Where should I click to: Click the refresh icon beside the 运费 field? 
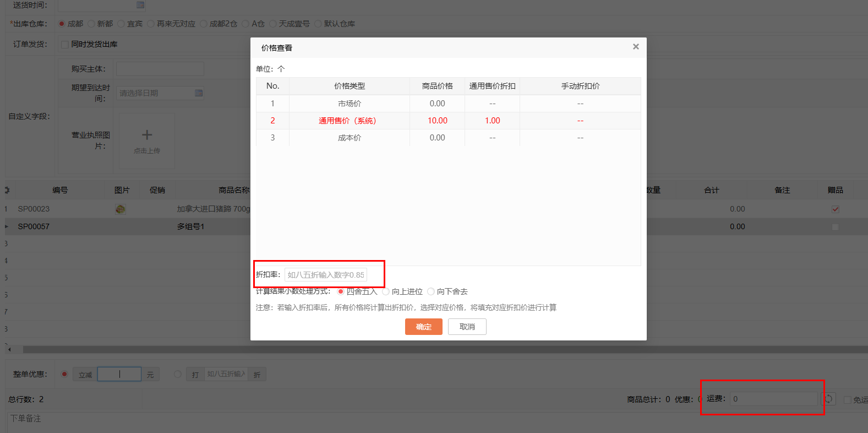[828, 399]
